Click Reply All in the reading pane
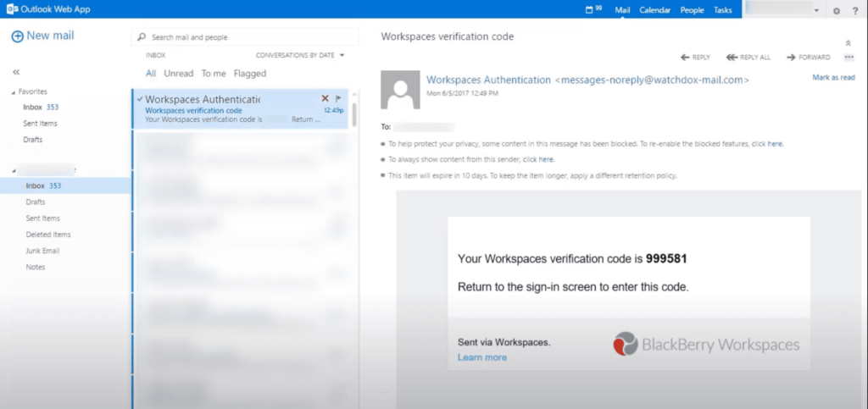The height and width of the screenshot is (409, 868). (748, 58)
